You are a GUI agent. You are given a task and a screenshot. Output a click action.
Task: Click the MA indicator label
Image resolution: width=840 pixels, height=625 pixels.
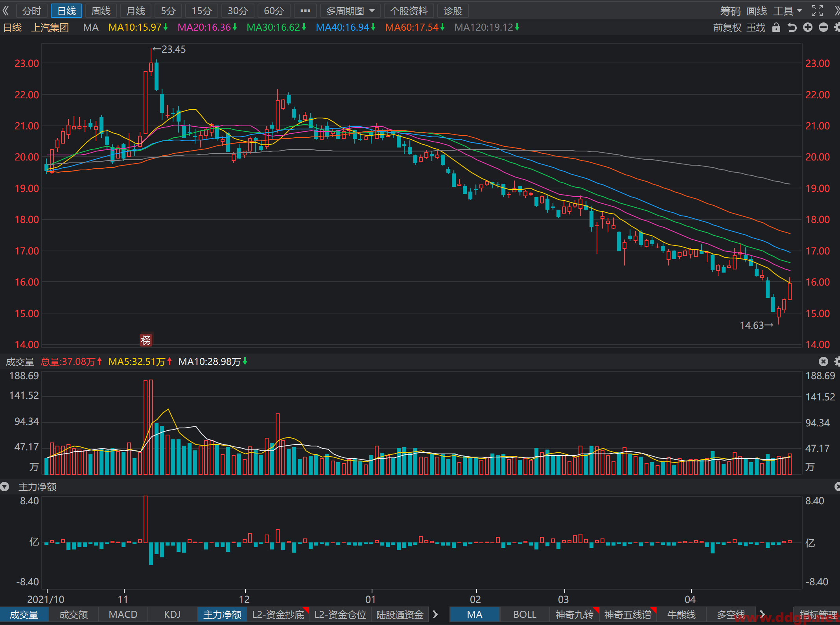(91, 27)
